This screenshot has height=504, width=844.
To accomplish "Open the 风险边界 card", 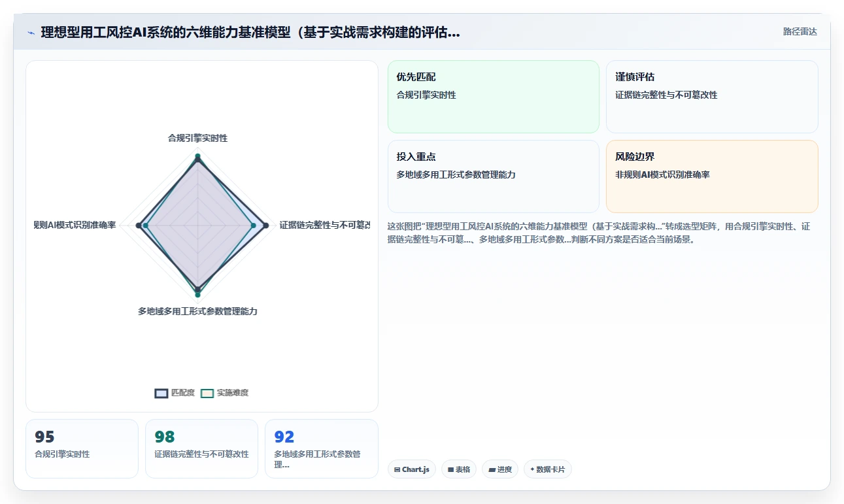I will point(712,176).
